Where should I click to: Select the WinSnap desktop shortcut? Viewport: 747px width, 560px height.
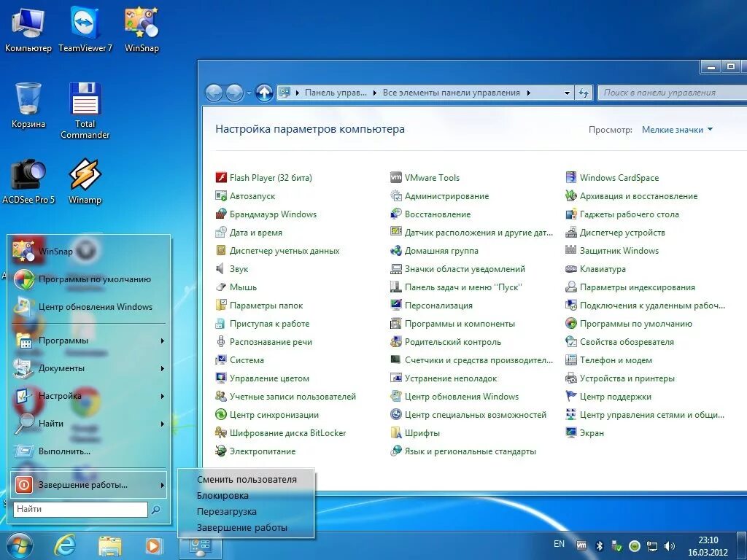tap(142, 29)
